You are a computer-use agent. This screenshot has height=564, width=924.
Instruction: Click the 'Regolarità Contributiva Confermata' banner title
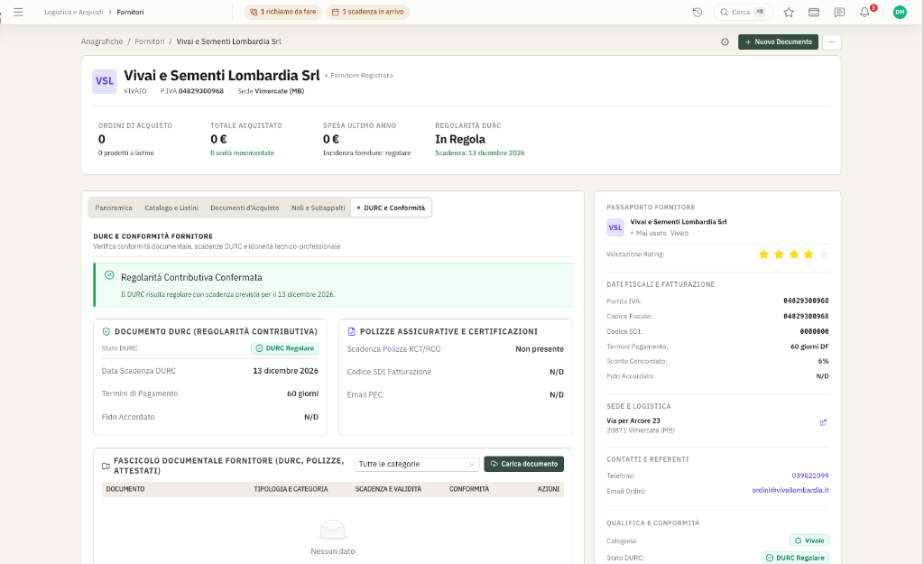191,278
